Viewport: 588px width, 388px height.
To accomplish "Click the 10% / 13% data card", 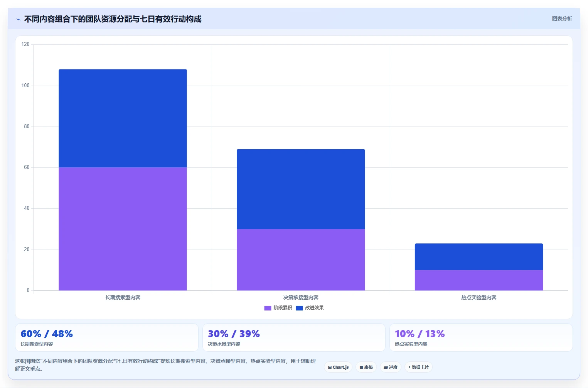I will [x=481, y=337].
